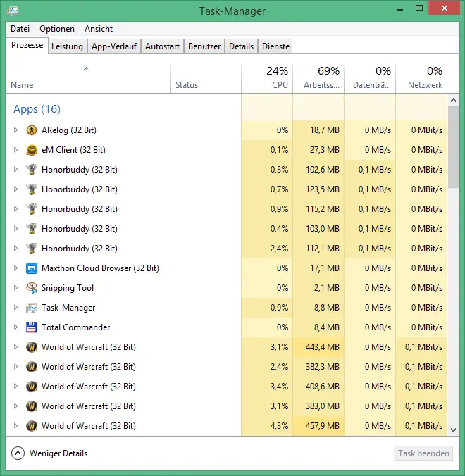465x476 pixels.
Task: Click the 8,8 MB memory value
Action: [326, 308]
